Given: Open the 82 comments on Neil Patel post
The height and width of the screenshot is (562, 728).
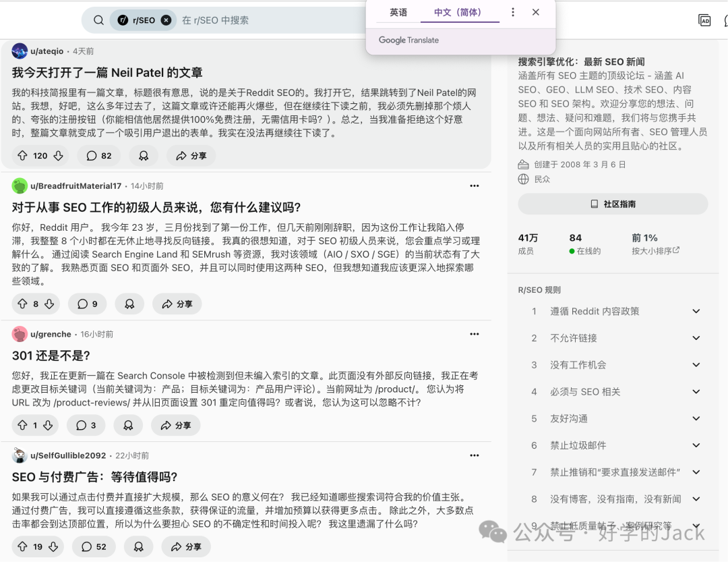Looking at the screenshot, I should click(98, 155).
